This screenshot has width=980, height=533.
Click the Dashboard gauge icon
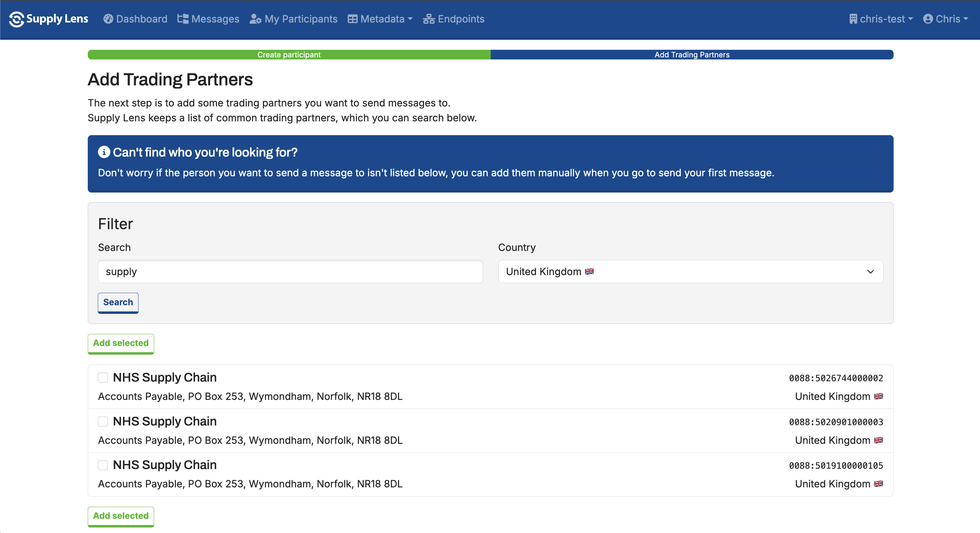[x=108, y=19]
